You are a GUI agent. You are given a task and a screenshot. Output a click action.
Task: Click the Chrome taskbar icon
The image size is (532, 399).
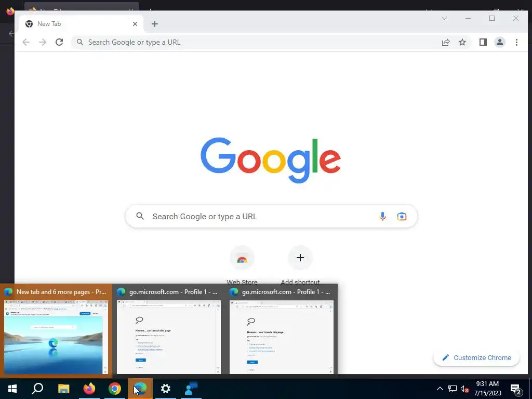click(x=115, y=389)
